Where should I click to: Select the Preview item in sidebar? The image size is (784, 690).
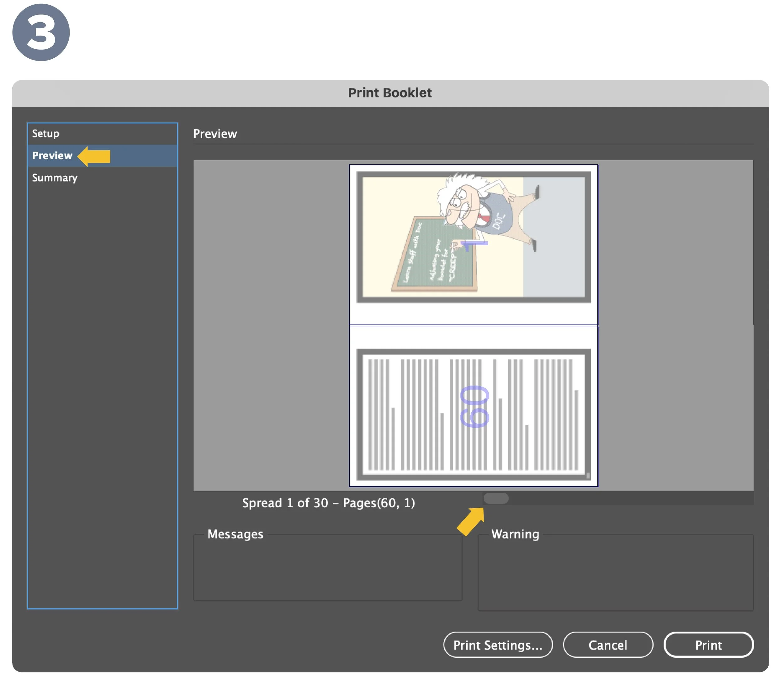pyautogui.click(x=52, y=156)
